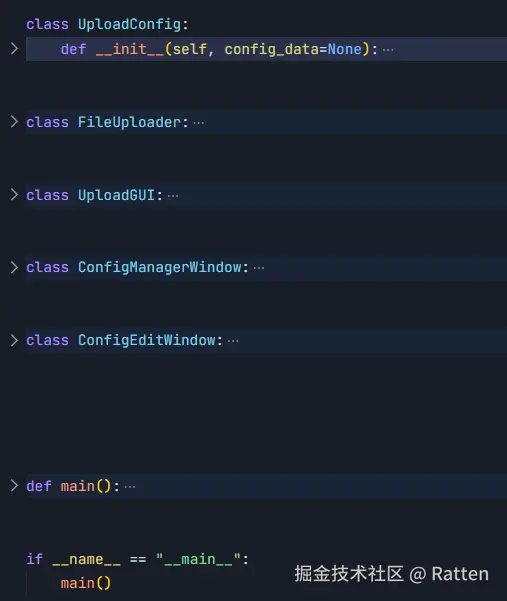Expand the FileUploader class fold chevron
The width and height of the screenshot is (507, 601).
[x=14, y=122]
